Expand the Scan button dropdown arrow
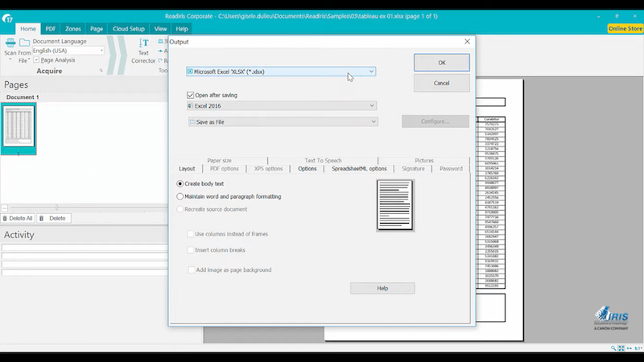 tap(10, 60)
